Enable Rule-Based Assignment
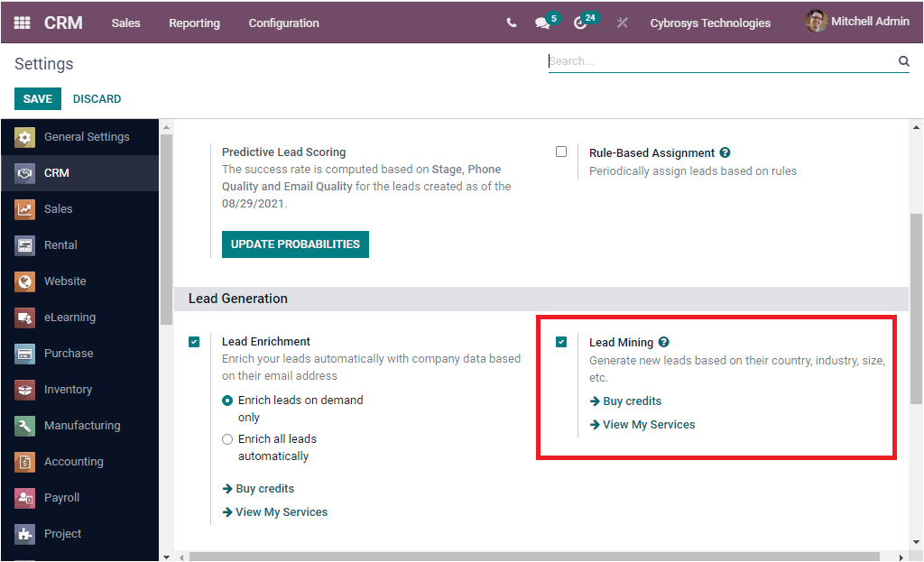924x562 pixels. pyautogui.click(x=561, y=152)
